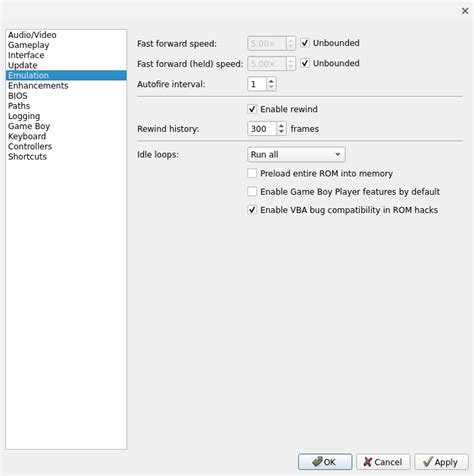Click the OK button
This screenshot has width=474, height=476.
(x=325, y=462)
